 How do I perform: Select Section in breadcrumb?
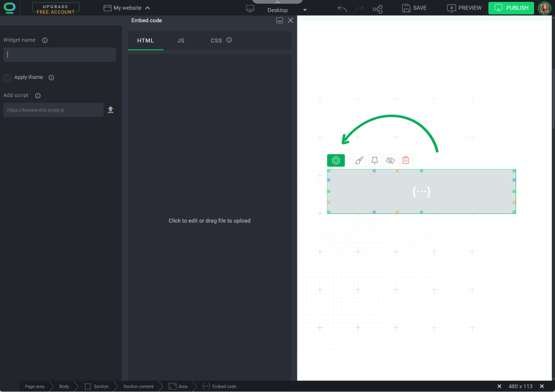pyautogui.click(x=96, y=386)
